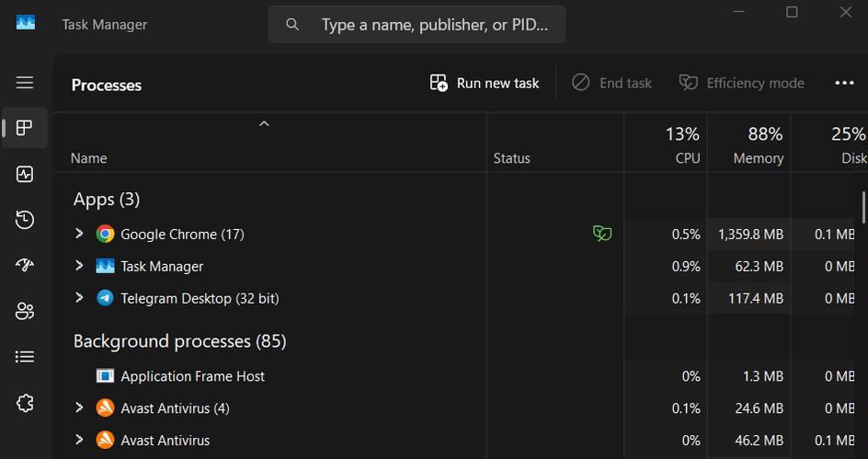Click the Task Manager app icon in title bar

26,23
